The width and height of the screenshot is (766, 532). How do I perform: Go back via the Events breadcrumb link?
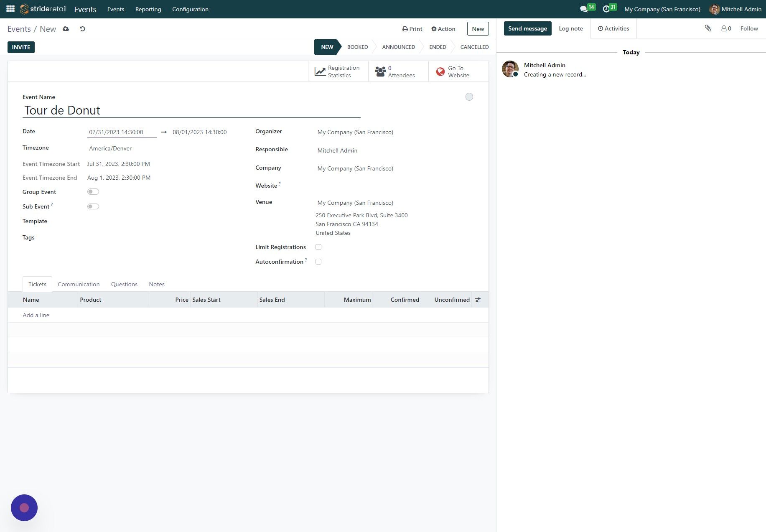(19, 29)
